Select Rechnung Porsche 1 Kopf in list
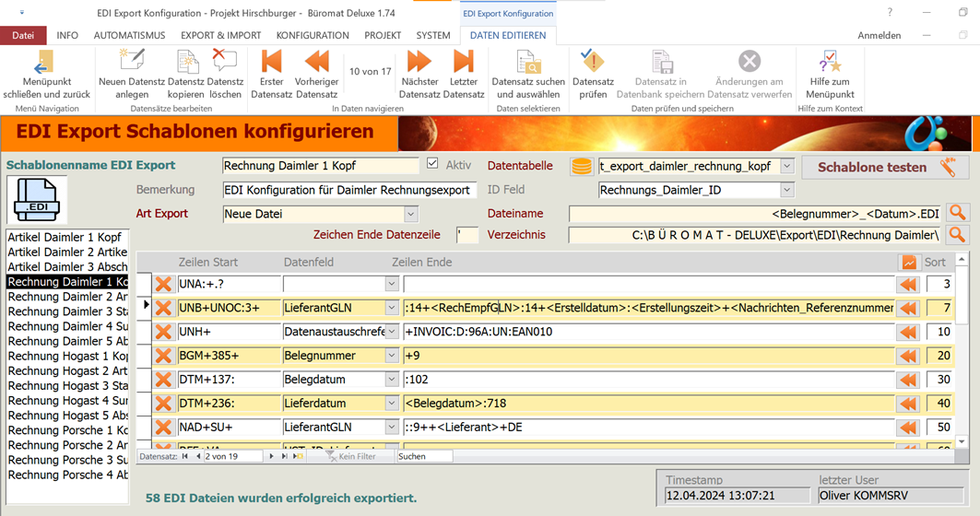This screenshot has height=516, width=980. click(x=68, y=430)
